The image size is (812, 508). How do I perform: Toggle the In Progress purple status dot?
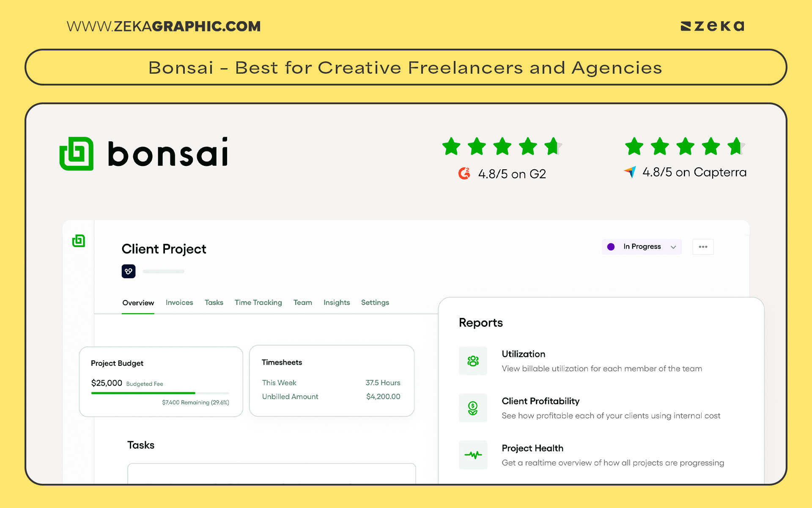[611, 246]
